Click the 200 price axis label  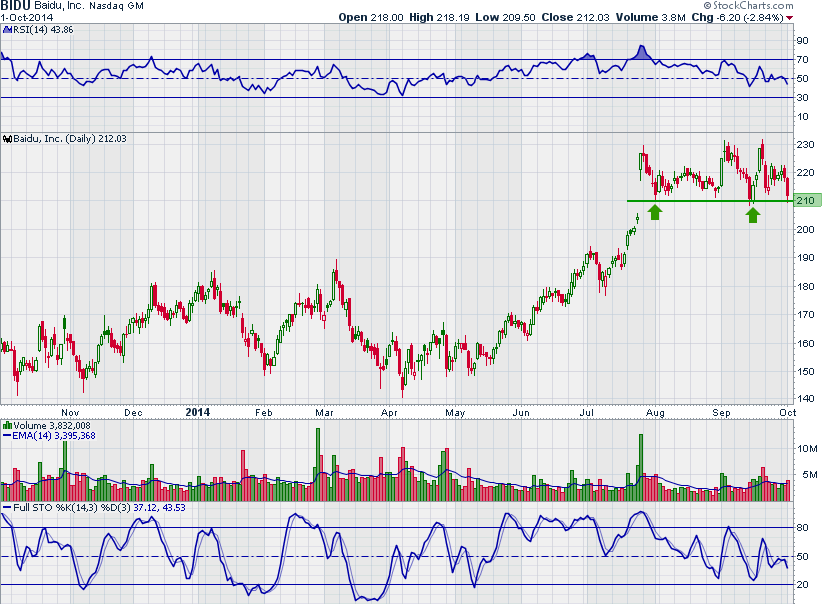tap(805, 230)
